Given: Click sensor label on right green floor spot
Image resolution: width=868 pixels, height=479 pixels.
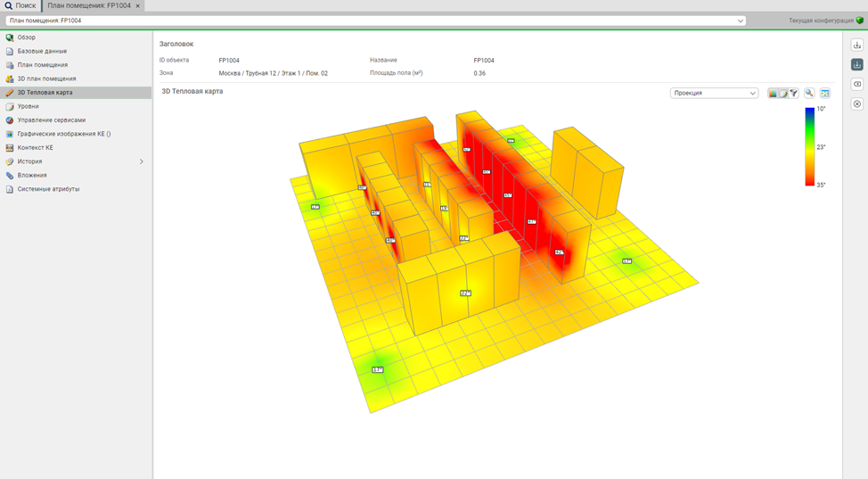Looking at the screenshot, I should (x=626, y=261).
